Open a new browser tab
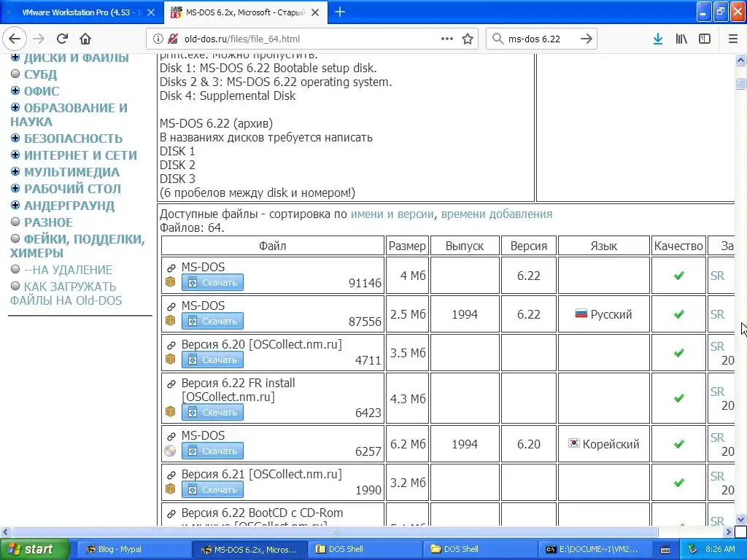 click(340, 12)
